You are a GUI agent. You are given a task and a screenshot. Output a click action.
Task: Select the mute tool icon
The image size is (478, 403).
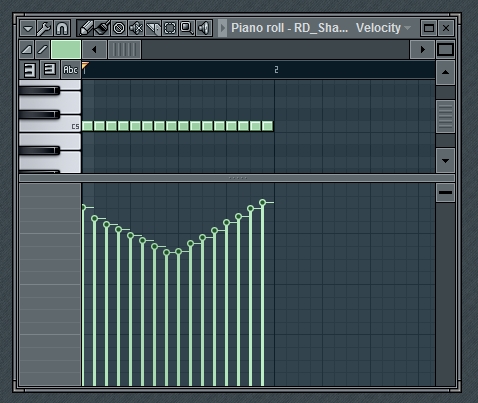click(136, 28)
